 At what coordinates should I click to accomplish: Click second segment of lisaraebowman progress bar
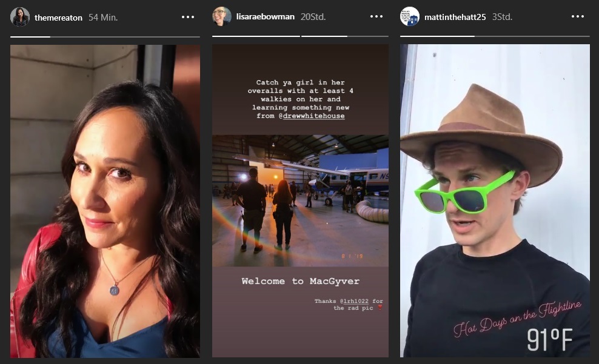click(x=344, y=36)
